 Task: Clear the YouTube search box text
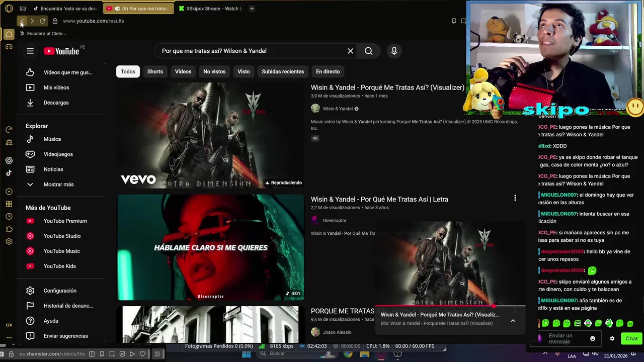[x=351, y=51]
